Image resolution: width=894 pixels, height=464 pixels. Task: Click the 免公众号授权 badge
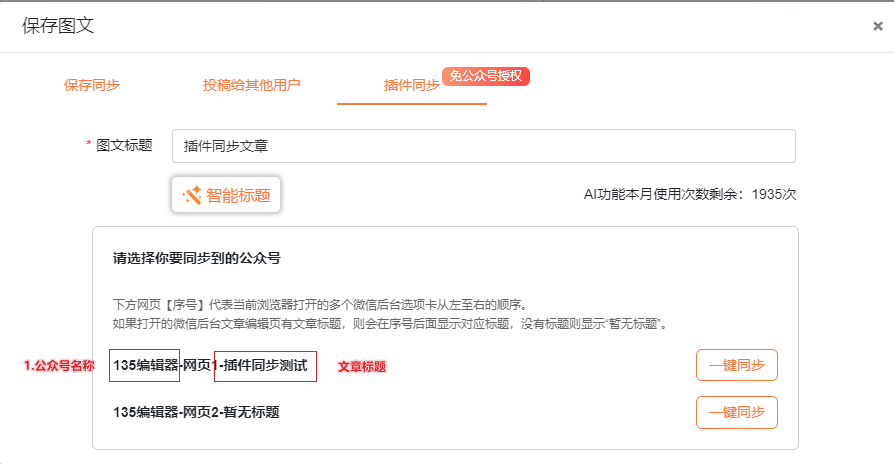coord(485,76)
